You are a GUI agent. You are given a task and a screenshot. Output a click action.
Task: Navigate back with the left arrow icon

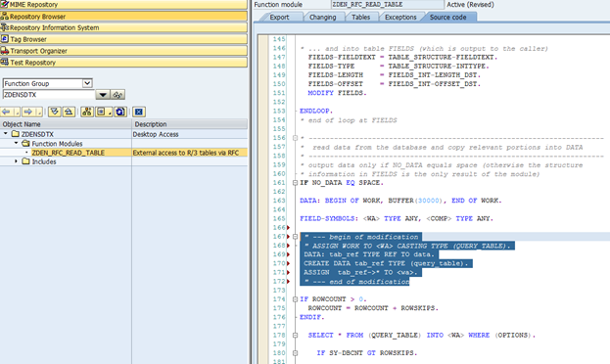7,112
